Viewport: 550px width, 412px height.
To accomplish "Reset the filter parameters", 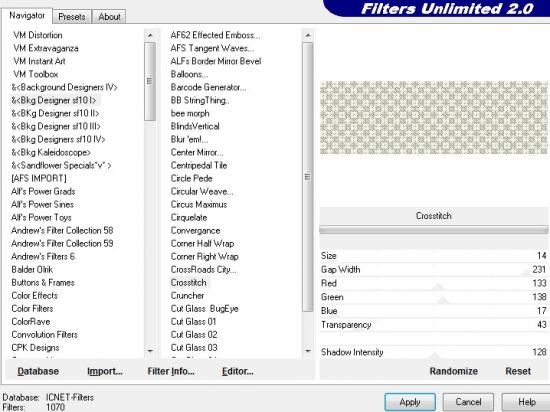I will click(518, 371).
